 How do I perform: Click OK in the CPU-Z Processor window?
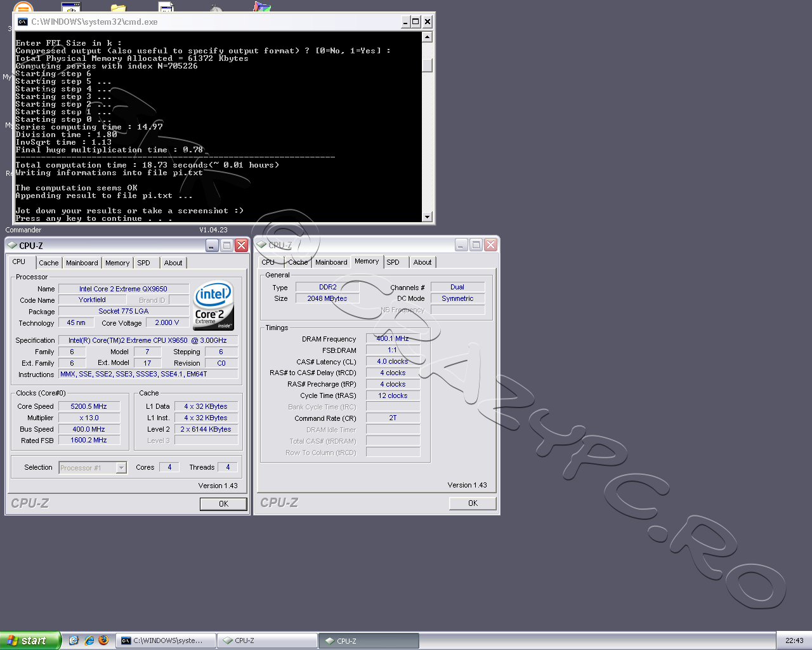point(223,504)
